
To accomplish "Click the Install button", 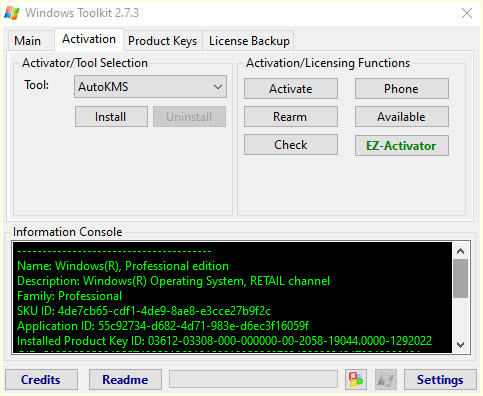I will [x=111, y=117].
